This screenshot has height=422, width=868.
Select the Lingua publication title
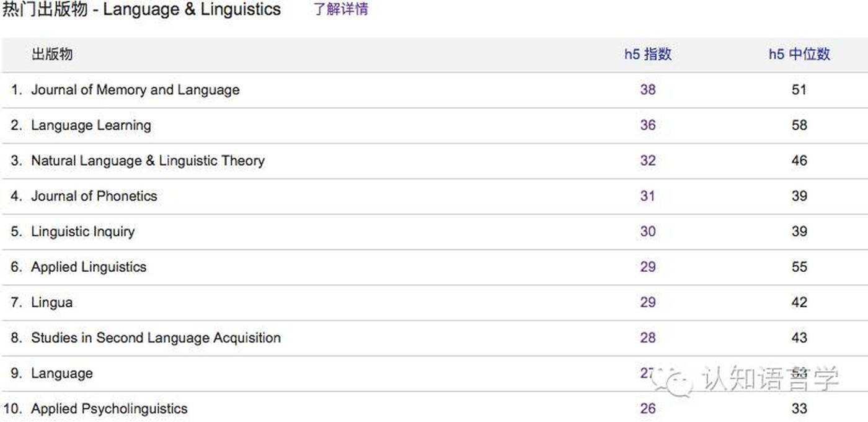pyautogui.click(x=51, y=303)
